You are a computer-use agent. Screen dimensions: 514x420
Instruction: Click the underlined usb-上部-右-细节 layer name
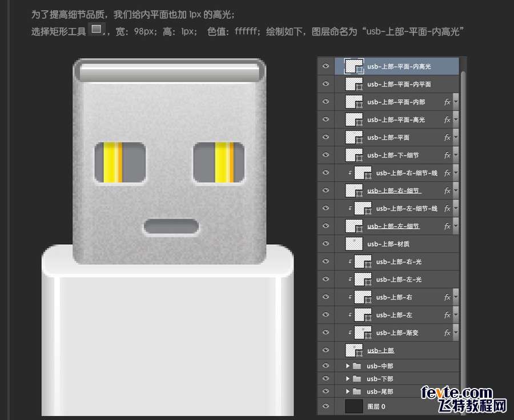pos(398,191)
